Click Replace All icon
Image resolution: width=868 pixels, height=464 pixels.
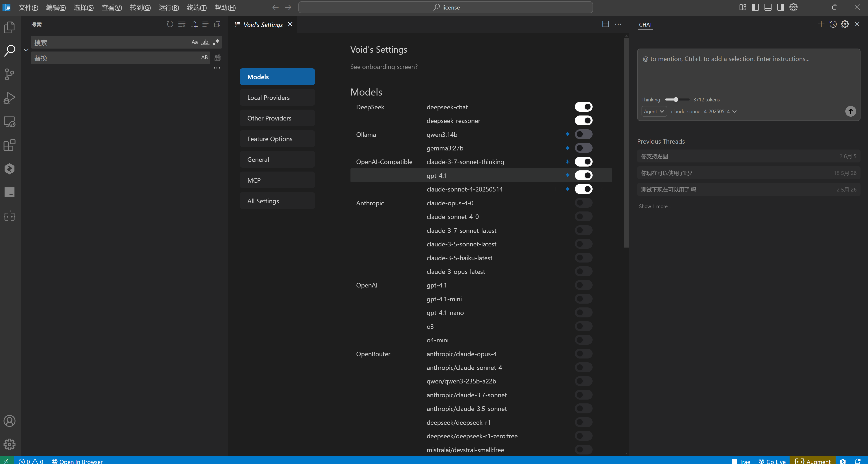click(218, 58)
